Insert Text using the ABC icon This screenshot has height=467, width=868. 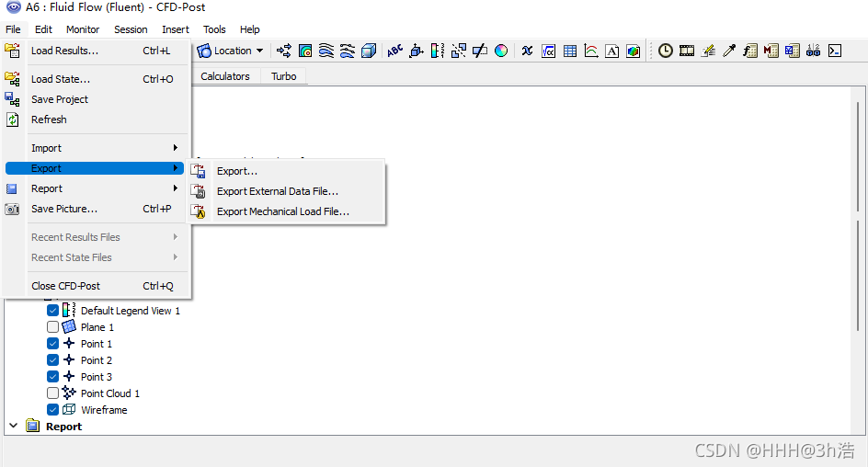pyautogui.click(x=394, y=51)
